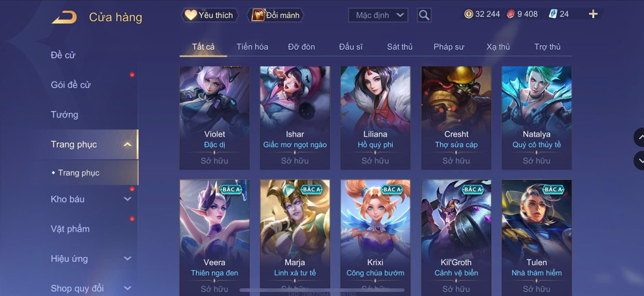Select the Violet Đặc dị skin card

pos(215,118)
